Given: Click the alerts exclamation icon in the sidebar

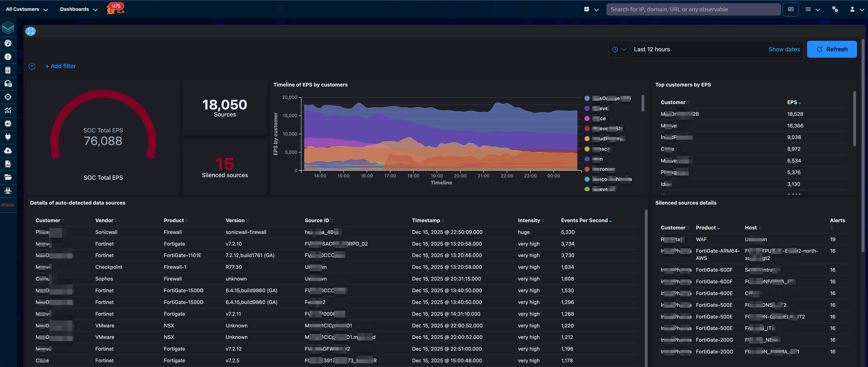Looking at the screenshot, I should [x=8, y=57].
